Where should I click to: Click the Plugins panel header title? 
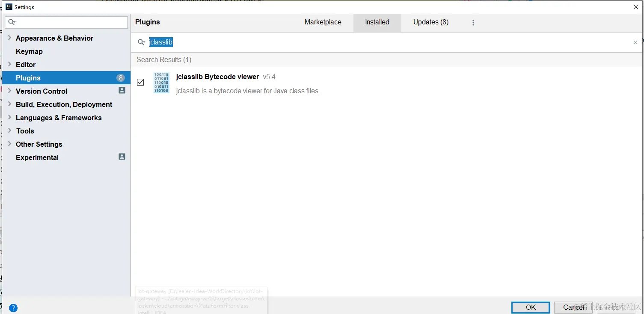coord(148,22)
